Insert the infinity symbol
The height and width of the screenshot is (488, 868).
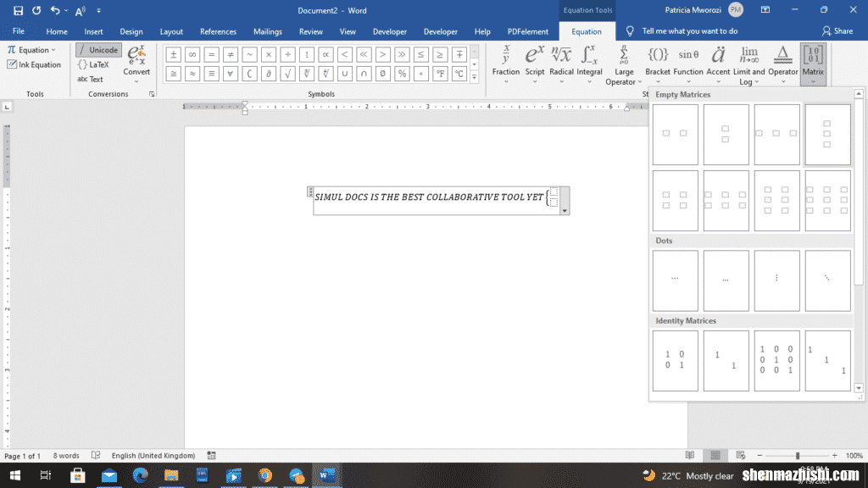click(x=192, y=54)
